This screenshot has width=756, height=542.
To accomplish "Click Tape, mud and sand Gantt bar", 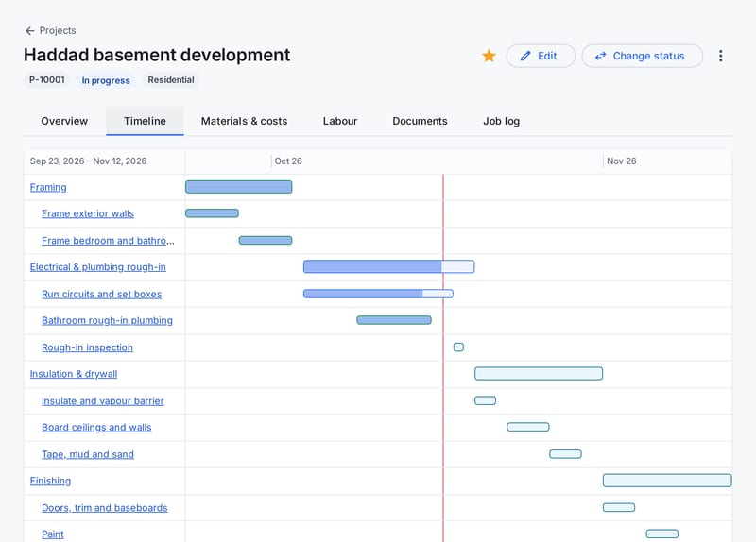I will tap(565, 454).
